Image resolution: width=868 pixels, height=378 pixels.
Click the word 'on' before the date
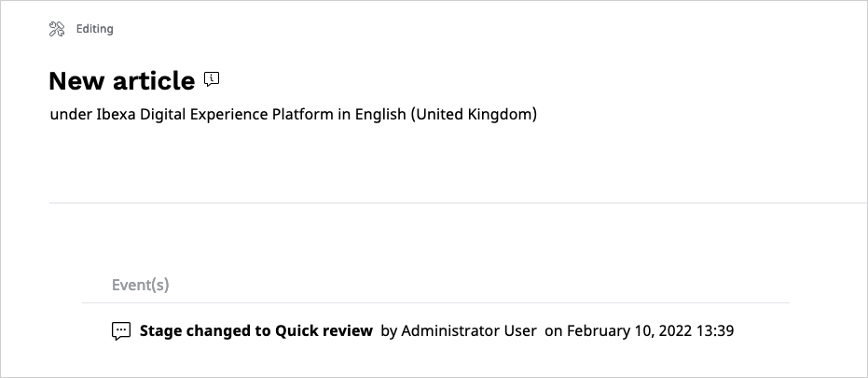[x=554, y=331]
